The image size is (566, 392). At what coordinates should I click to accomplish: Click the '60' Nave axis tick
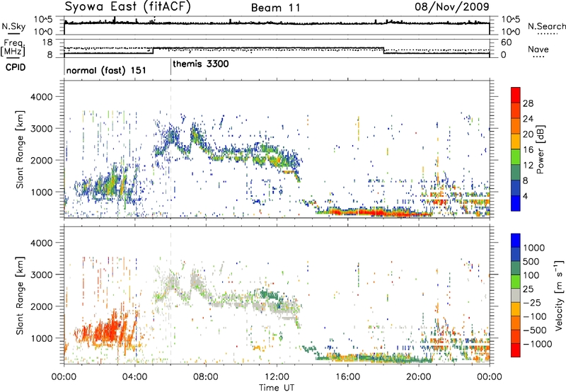click(506, 42)
